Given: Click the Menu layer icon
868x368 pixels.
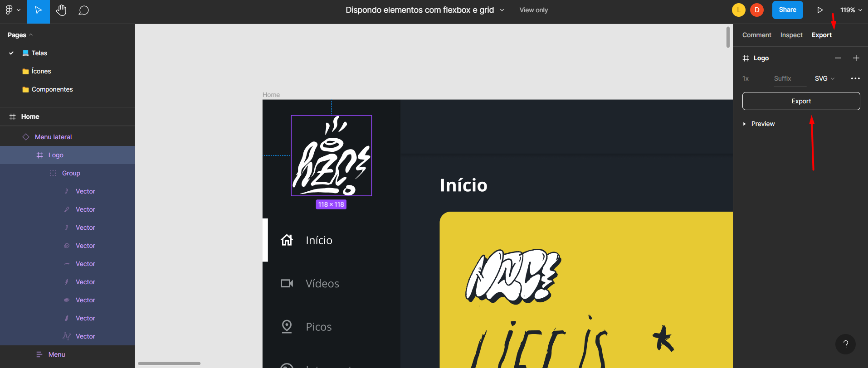Looking at the screenshot, I should point(39,354).
